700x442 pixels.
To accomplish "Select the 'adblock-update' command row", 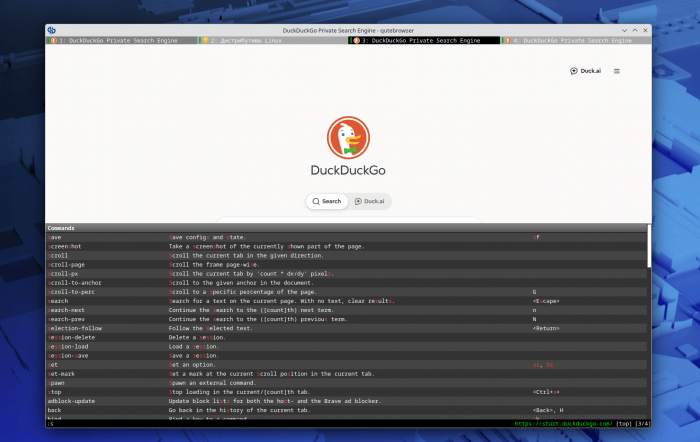I will pyautogui.click(x=347, y=401).
